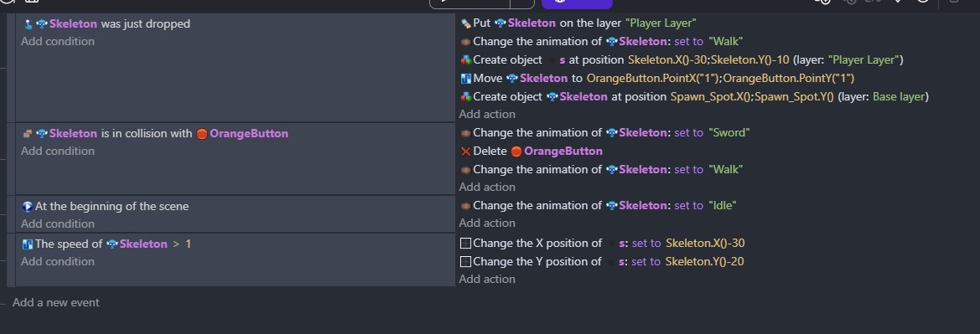Add a new event link
The image size is (980, 334).
click(55, 303)
